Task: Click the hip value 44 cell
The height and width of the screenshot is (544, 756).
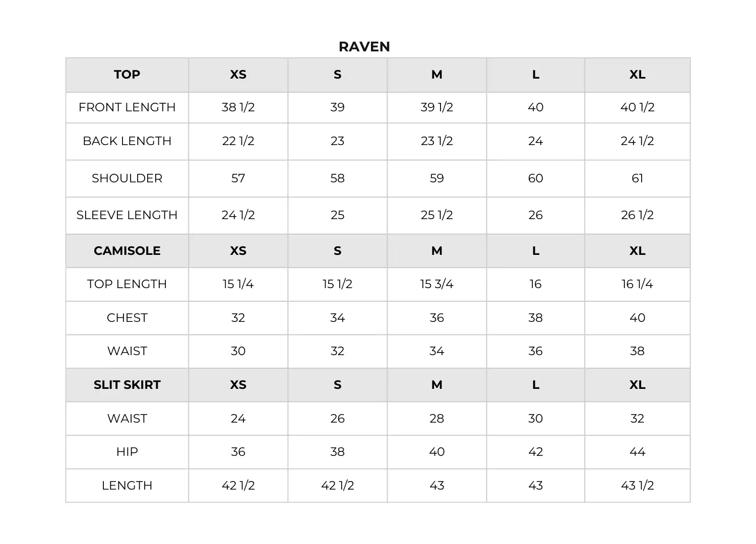Action: tap(637, 452)
